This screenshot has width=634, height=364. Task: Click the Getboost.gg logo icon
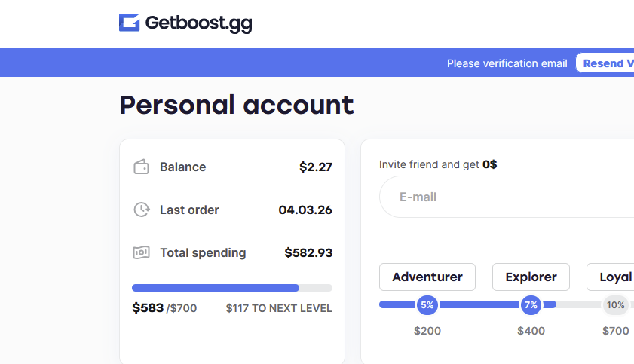point(130,22)
